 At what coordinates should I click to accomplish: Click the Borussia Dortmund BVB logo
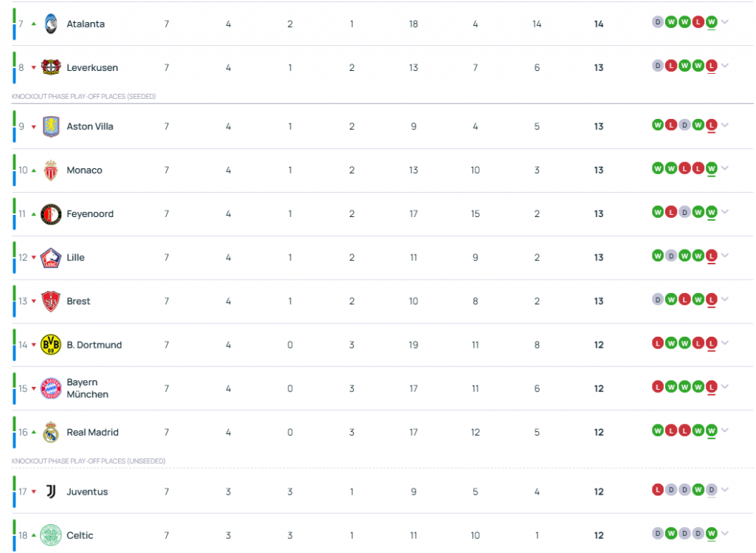(x=51, y=345)
